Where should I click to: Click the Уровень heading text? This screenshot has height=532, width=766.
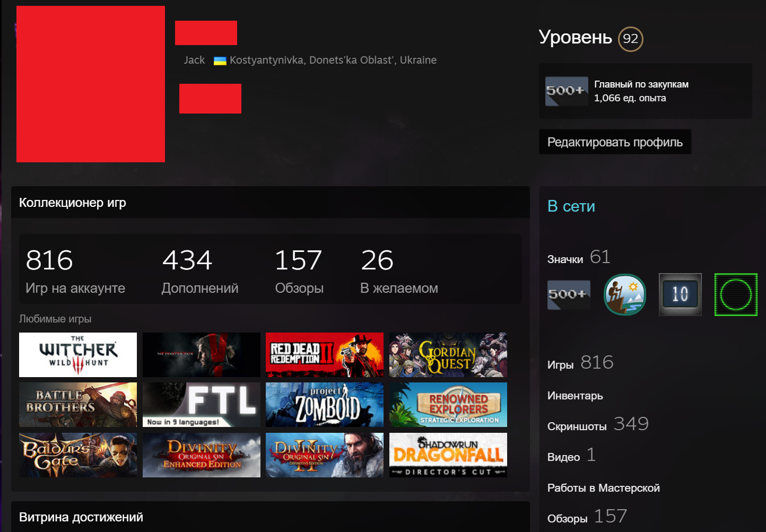pos(576,37)
